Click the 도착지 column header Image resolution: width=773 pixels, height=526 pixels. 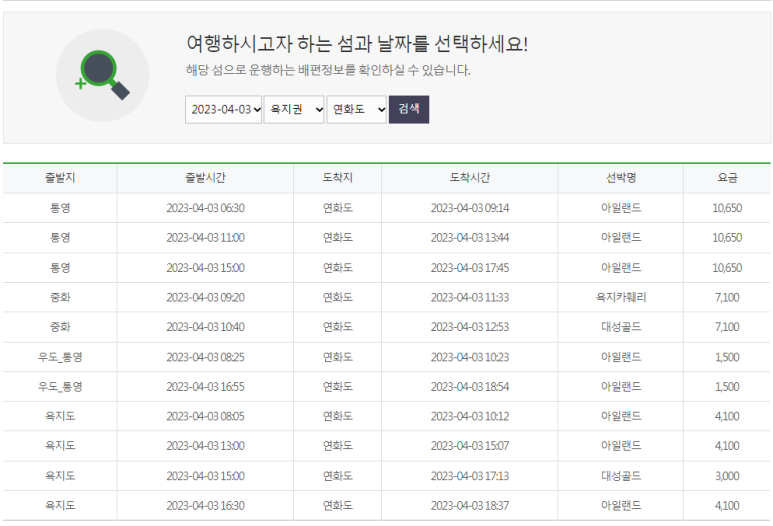(x=337, y=178)
